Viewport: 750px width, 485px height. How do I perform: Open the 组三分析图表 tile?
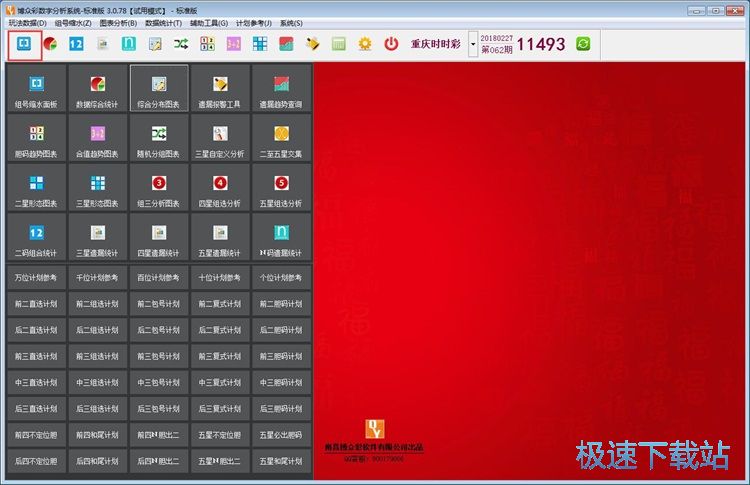coord(159,187)
